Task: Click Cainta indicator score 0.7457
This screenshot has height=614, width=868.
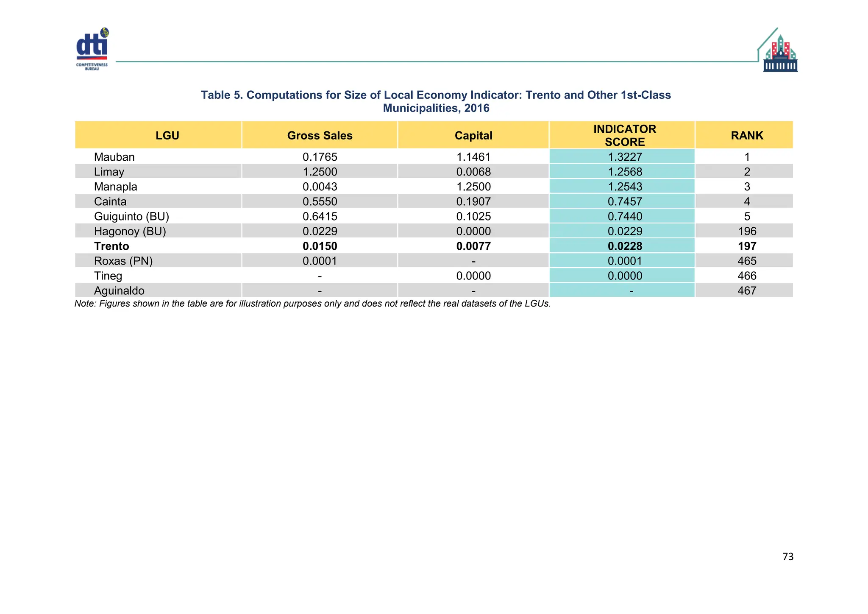Action: point(625,201)
